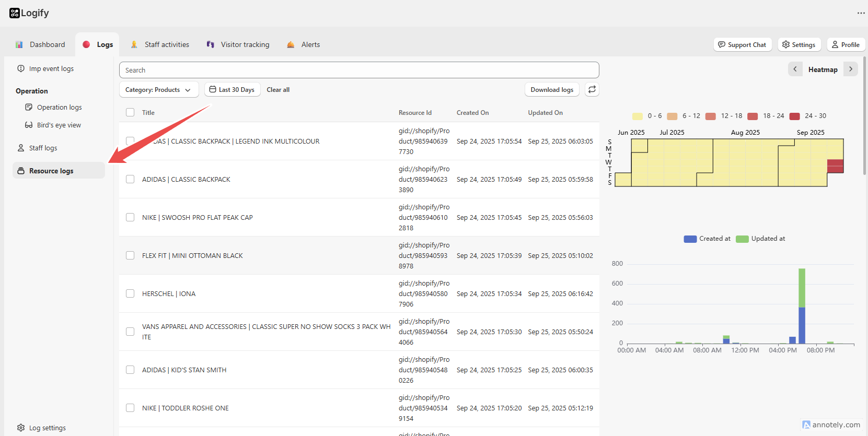Check the NIKE | TODDLER ROSHE ONE row
Viewport: 868px width, 436px height.
130,408
